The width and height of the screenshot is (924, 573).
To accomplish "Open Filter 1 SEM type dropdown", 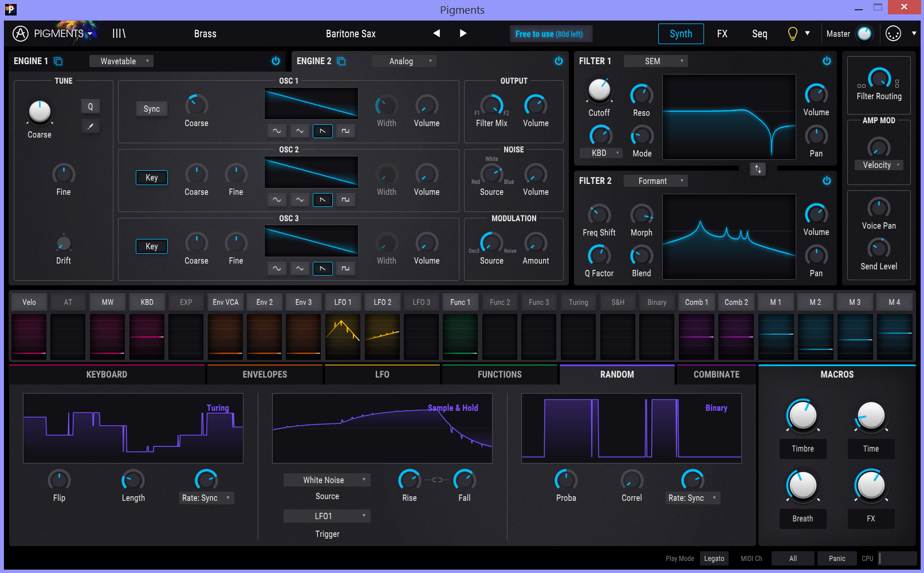I will pyautogui.click(x=656, y=61).
